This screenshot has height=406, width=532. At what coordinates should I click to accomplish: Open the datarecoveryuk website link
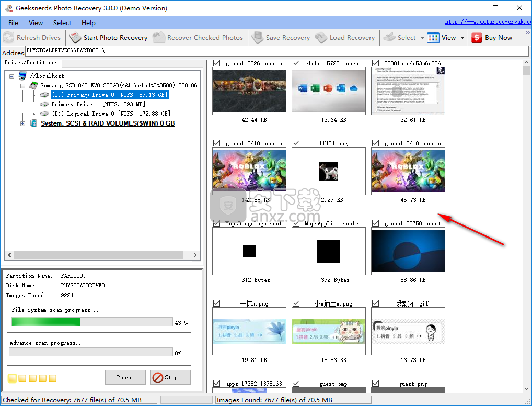click(x=488, y=21)
